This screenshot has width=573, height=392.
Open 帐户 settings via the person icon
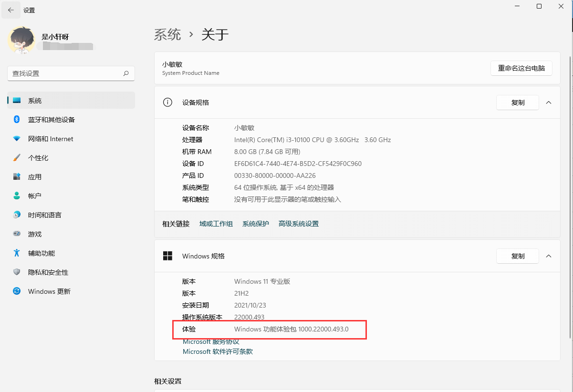point(17,196)
